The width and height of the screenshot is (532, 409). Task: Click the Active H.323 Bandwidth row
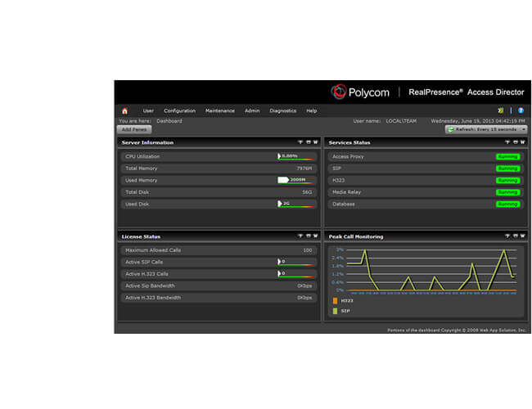coord(219,298)
